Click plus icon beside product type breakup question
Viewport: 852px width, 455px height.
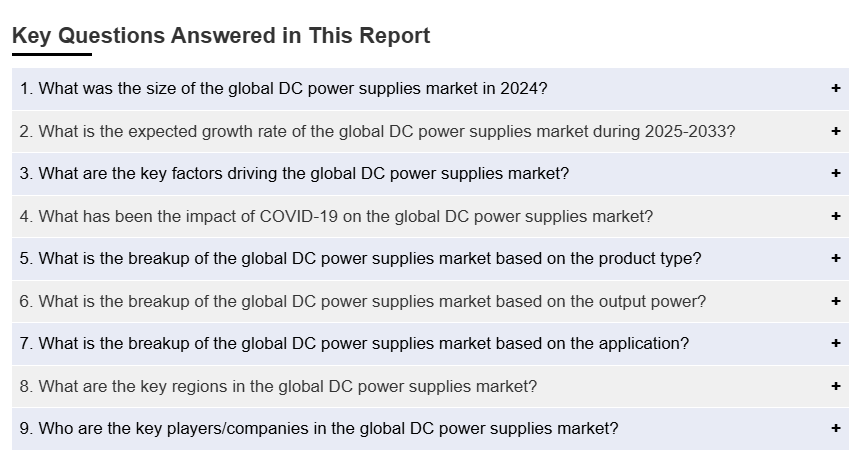click(835, 258)
